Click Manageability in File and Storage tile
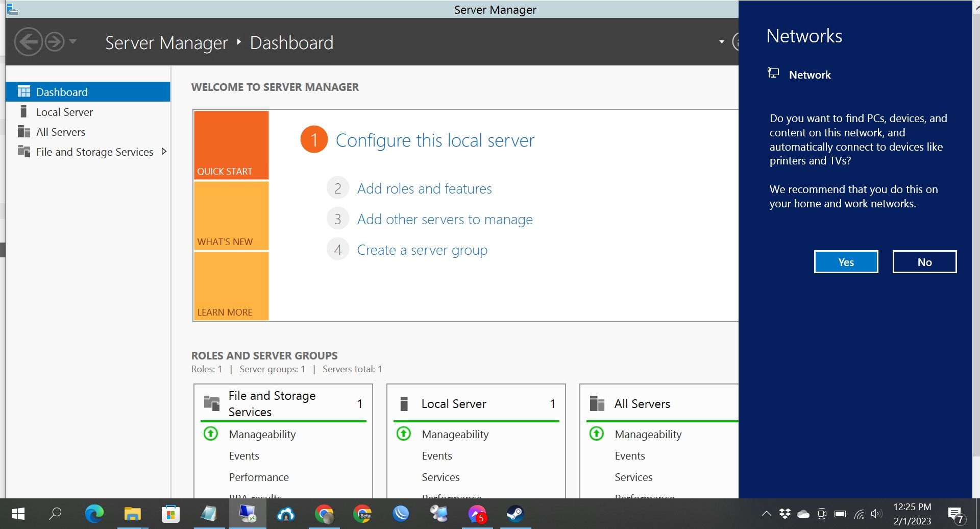The height and width of the screenshot is (529, 980). [262, 434]
